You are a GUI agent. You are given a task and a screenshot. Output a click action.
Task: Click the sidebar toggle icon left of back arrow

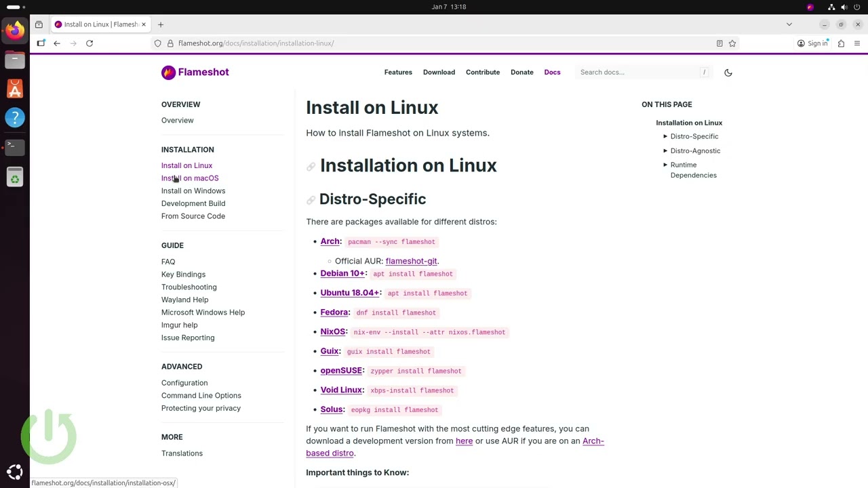coord(41,43)
